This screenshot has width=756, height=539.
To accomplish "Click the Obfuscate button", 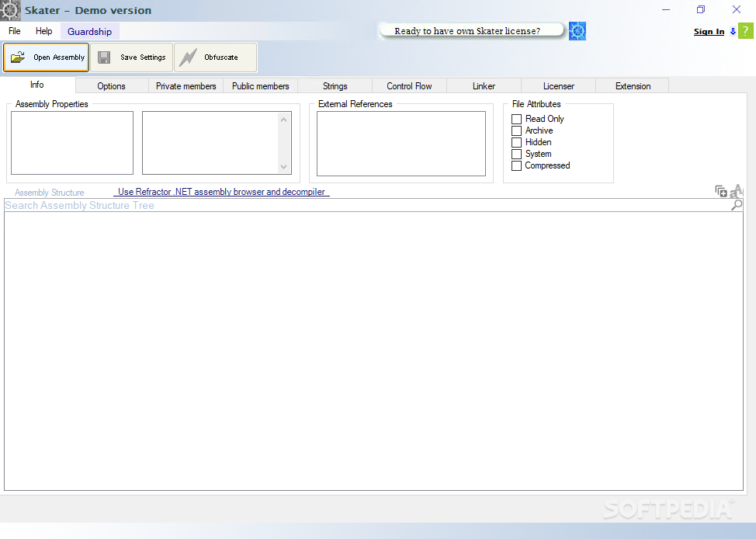I will pos(216,57).
